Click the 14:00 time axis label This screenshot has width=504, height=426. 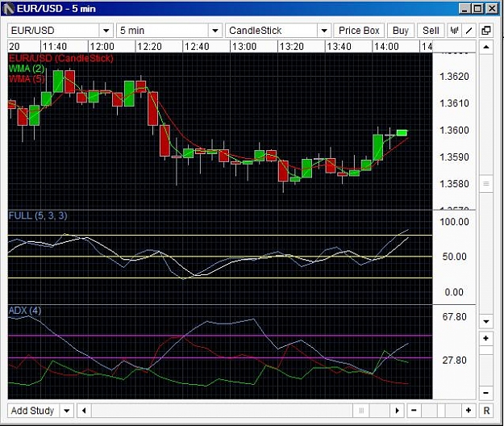[x=386, y=47]
